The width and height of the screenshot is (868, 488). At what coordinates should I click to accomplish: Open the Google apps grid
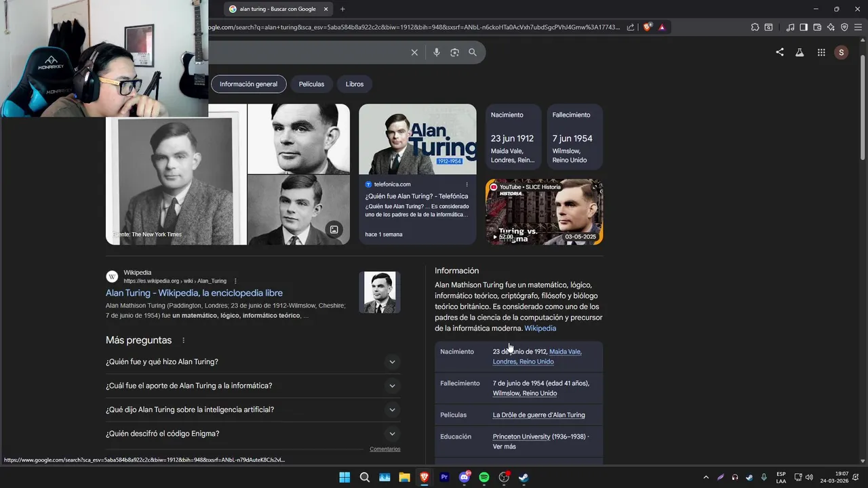(821, 52)
